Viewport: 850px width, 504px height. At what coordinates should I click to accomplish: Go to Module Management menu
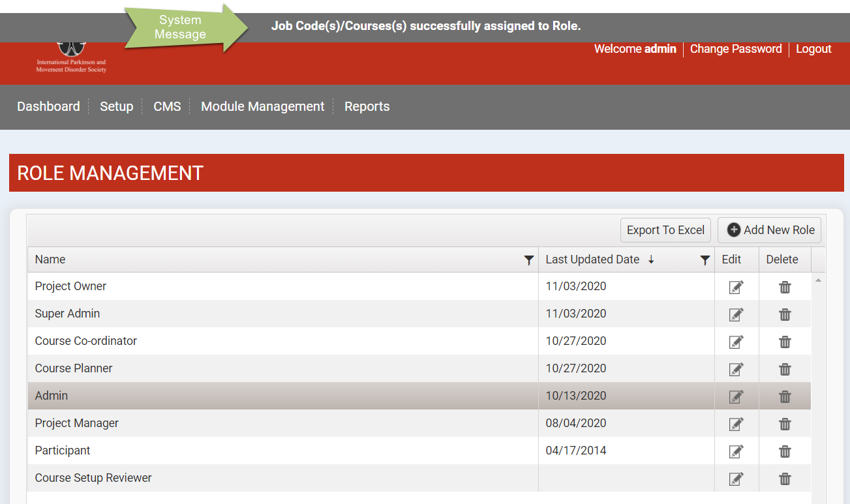262,106
